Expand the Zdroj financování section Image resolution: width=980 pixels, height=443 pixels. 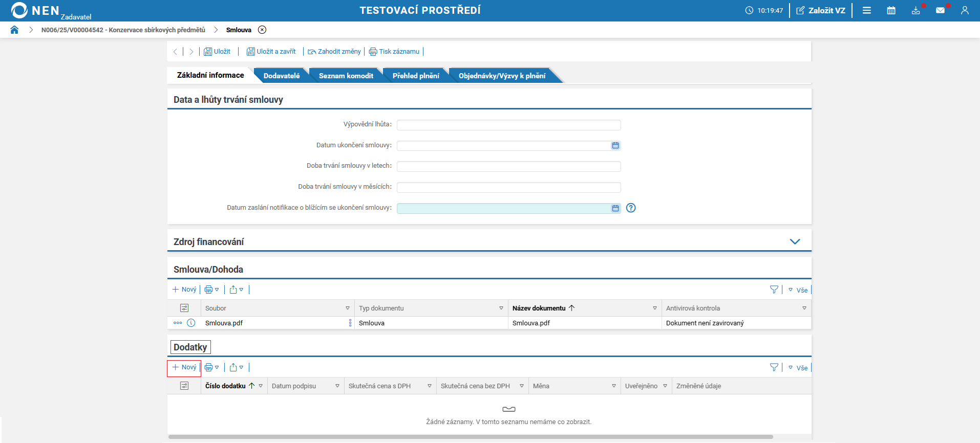click(795, 241)
